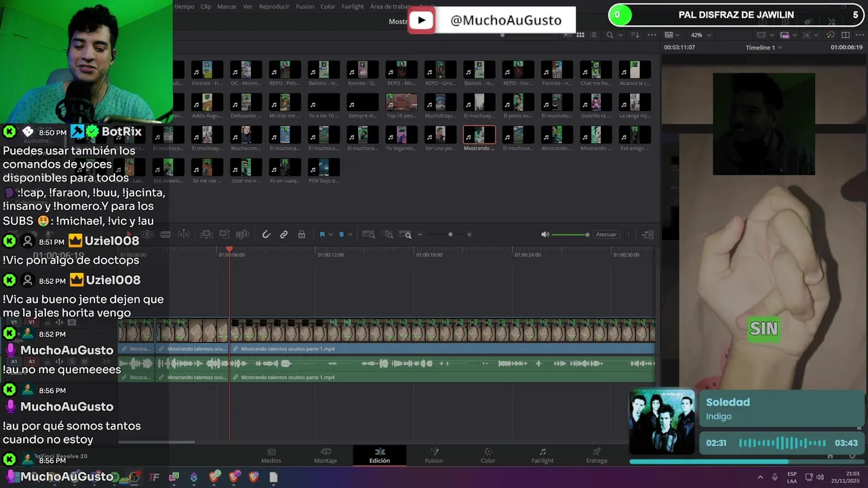Add a blue flag to the clip
Viewport: 868px width, 488px height.
pyautogui.click(x=322, y=235)
